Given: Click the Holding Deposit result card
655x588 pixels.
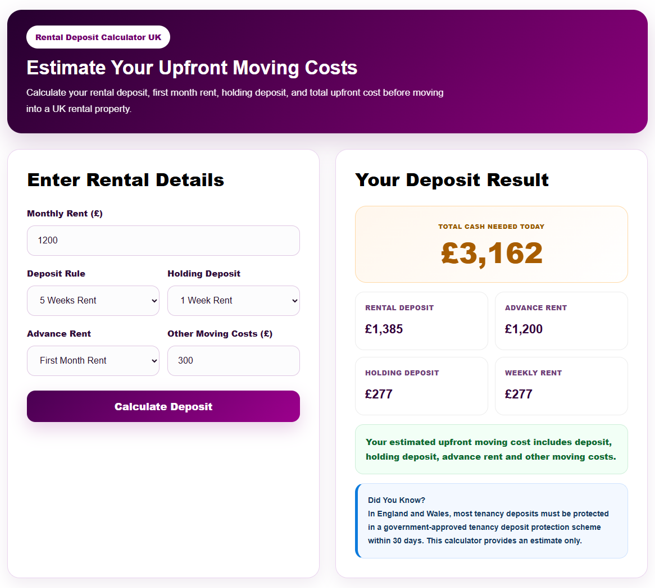Looking at the screenshot, I should coord(421,386).
